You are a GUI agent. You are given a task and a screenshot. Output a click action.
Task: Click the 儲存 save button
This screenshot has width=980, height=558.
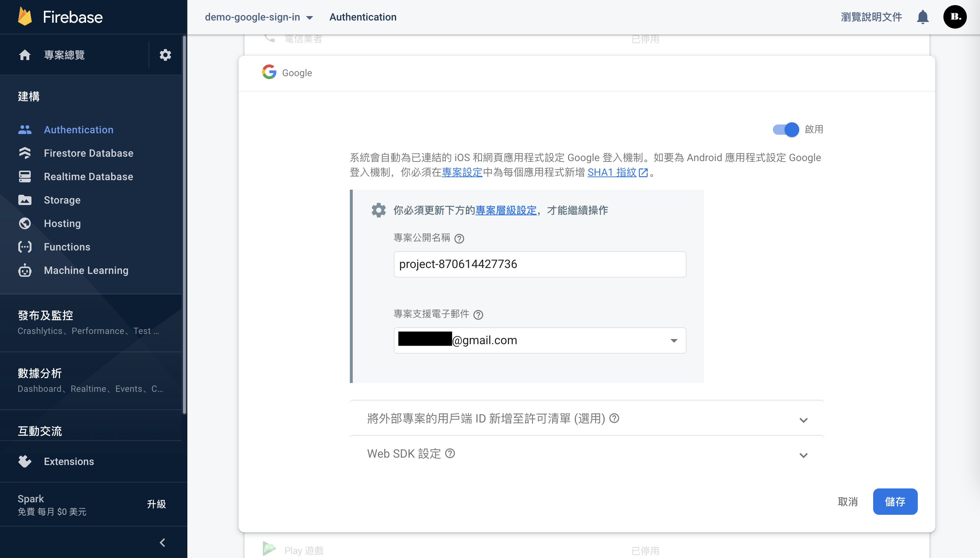(x=895, y=501)
